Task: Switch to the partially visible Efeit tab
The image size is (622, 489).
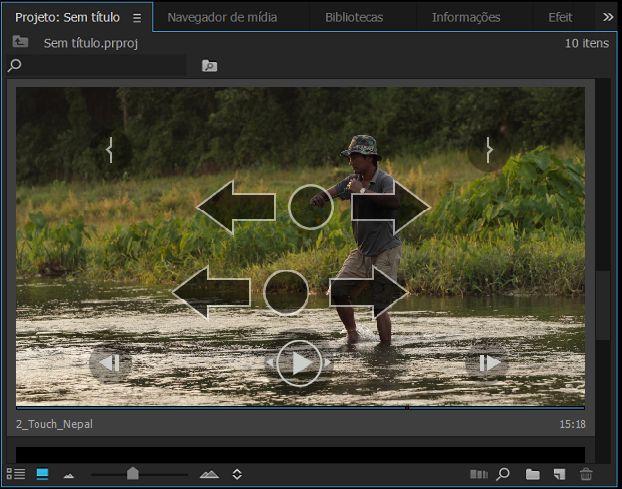Action: coord(560,17)
